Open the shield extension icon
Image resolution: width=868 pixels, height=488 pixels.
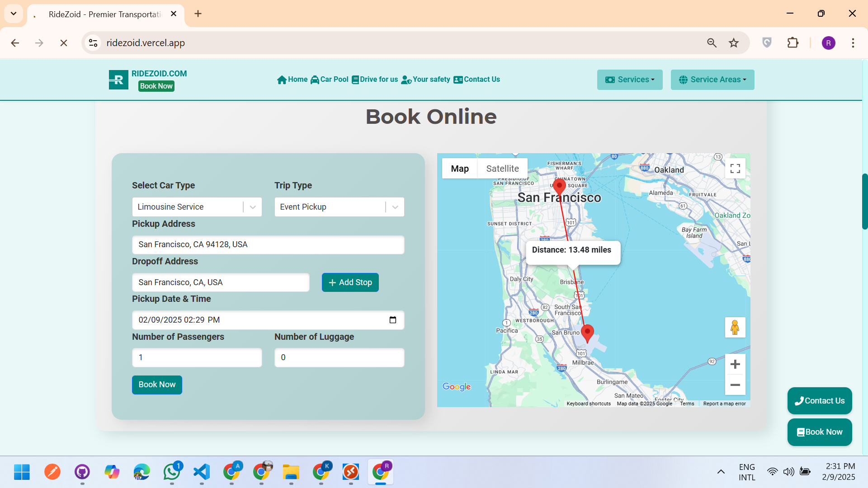coord(767,43)
